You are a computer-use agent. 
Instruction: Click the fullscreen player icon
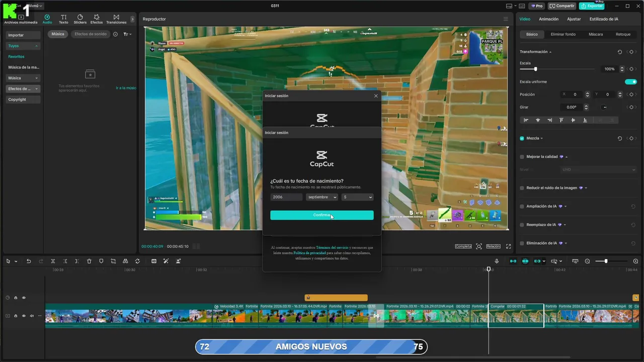tap(508, 246)
